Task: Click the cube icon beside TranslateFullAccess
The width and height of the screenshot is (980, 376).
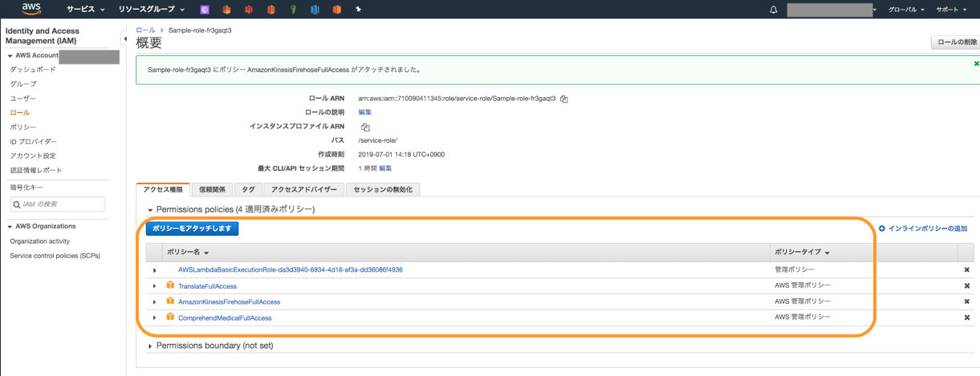Action: (170, 285)
